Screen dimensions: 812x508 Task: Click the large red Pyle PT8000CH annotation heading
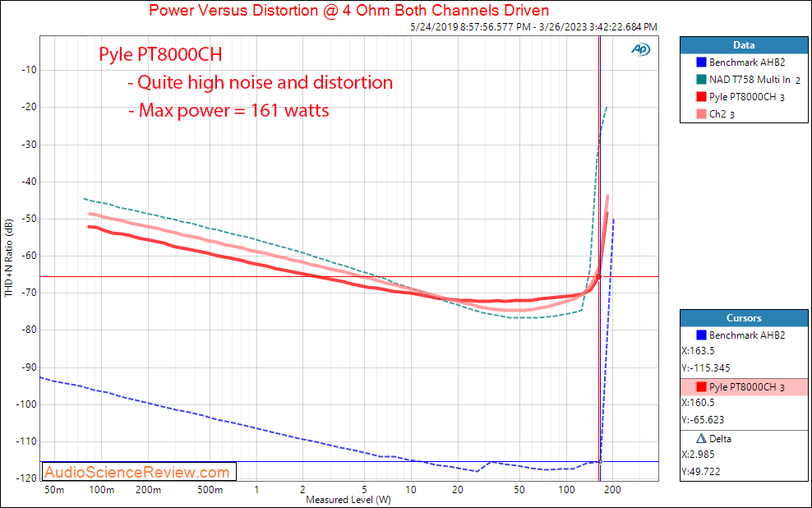(x=160, y=54)
